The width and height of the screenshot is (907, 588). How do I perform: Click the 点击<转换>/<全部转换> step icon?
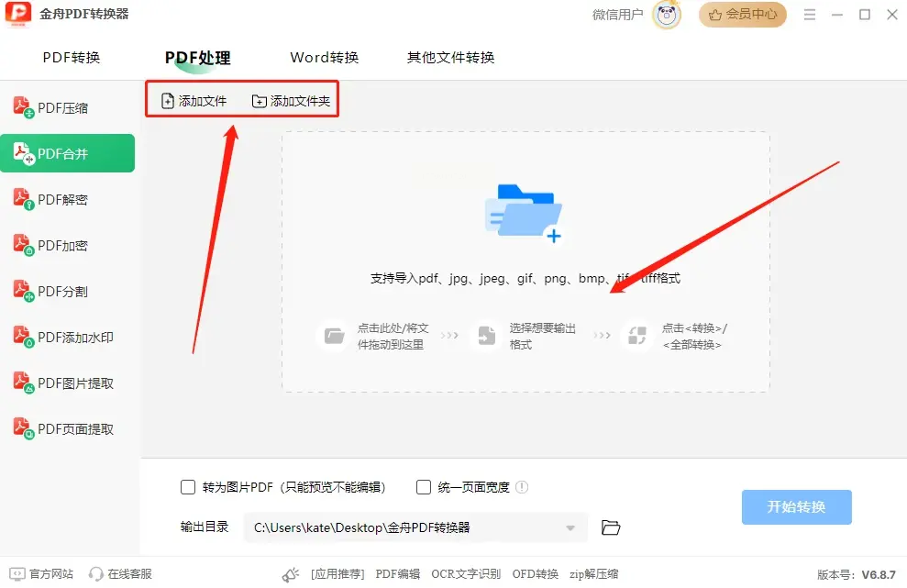point(636,336)
